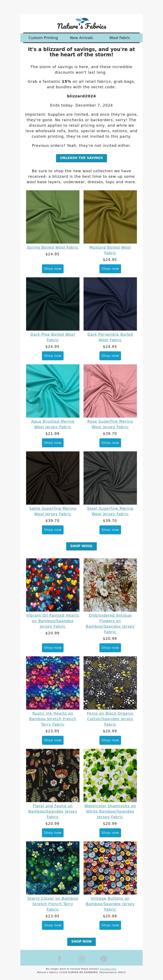This screenshot has width=163, height=980.
Task: Open the Facebook icon in footer
Action: [x=59, y=959]
